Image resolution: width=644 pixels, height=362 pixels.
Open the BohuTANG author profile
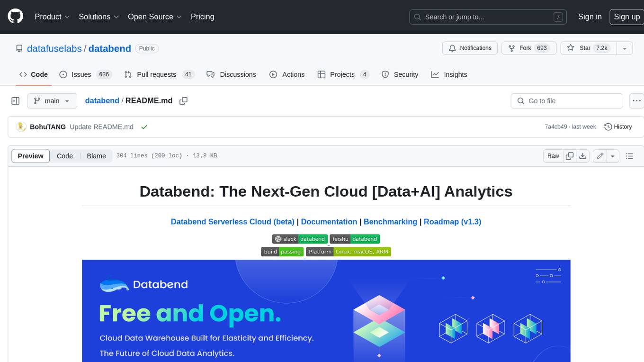(48, 127)
